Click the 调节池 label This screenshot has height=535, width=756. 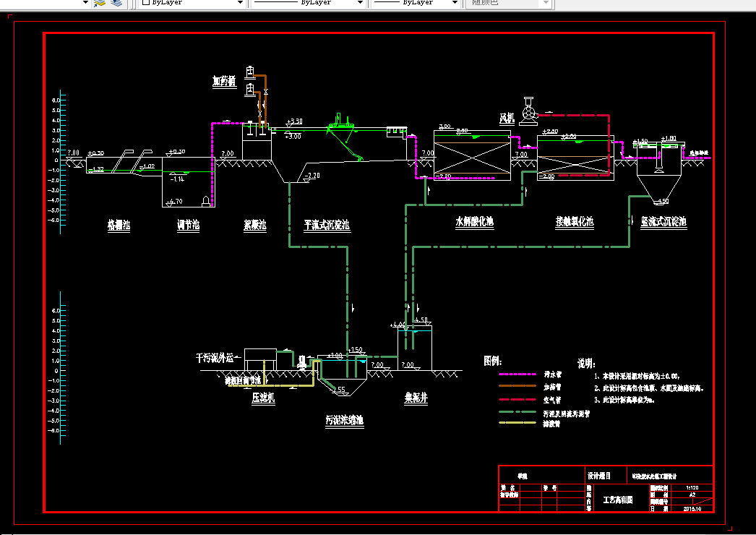188,225
